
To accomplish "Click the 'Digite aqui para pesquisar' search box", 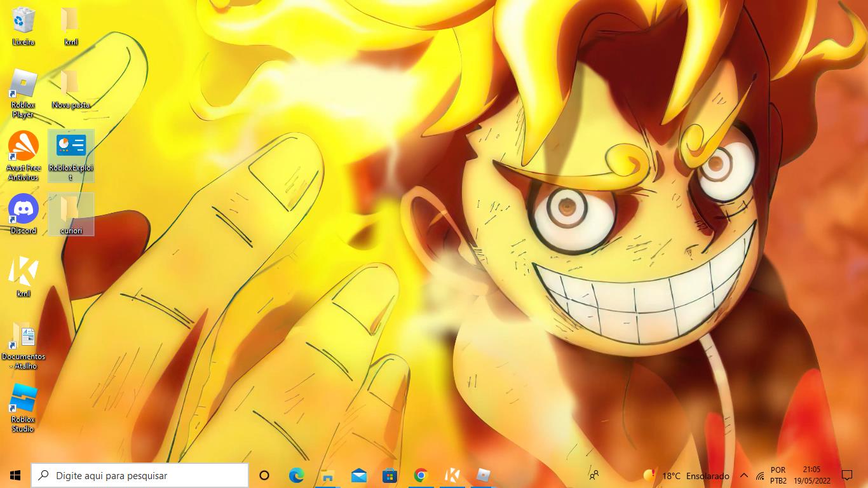I will tap(140, 475).
